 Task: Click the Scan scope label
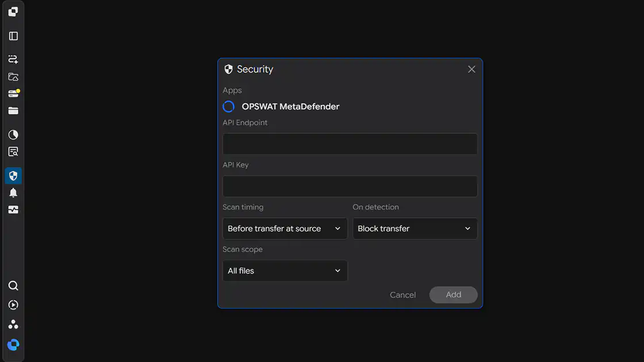point(242,249)
